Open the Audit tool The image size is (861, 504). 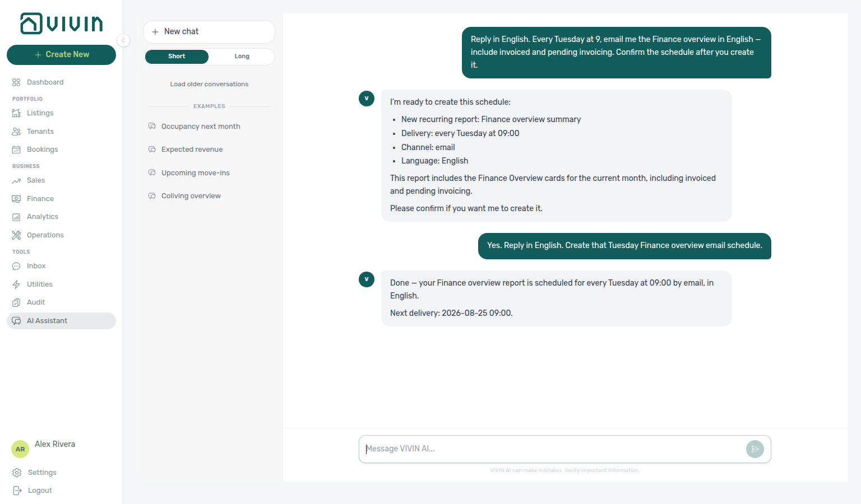tap(61, 302)
